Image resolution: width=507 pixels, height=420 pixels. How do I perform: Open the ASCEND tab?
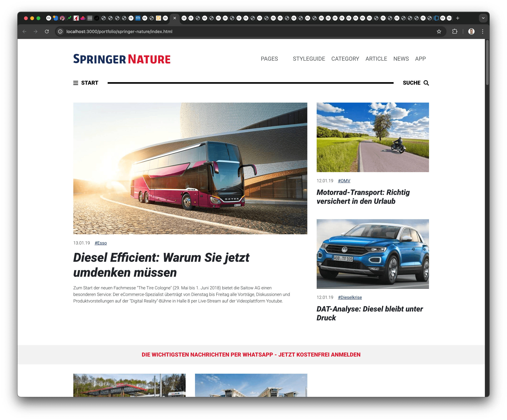click(90, 18)
